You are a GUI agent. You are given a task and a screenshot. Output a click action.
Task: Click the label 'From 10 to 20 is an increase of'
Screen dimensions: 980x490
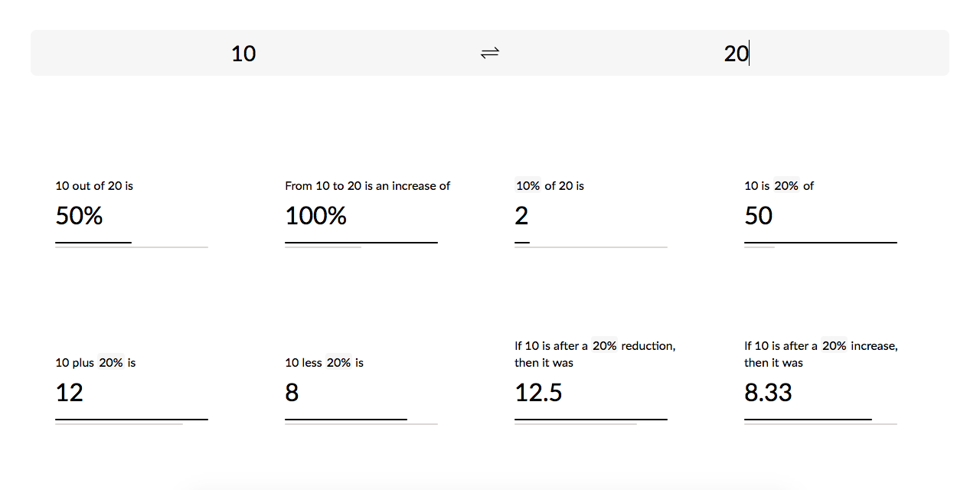tap(367, 186)
